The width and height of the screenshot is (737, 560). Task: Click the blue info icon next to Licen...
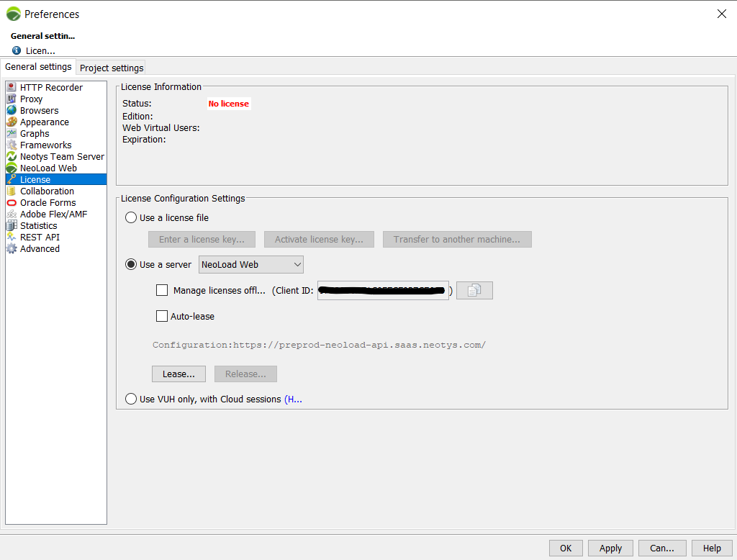point(17,50)
